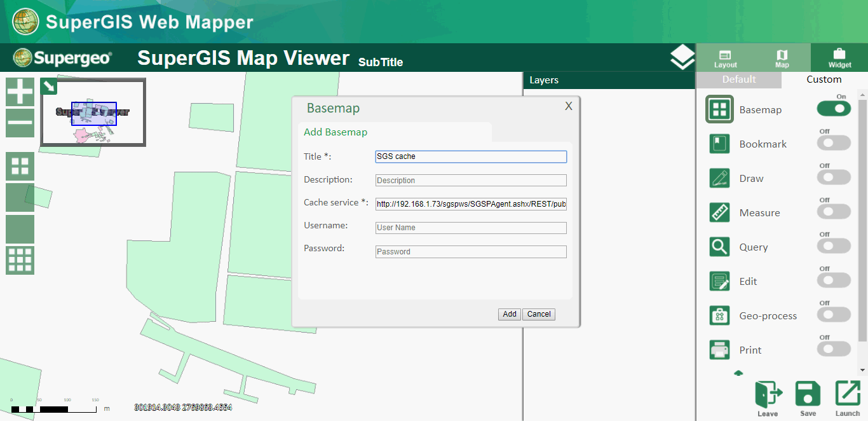Image resolution: width=868 pixels, height=421 pixels.
Task: Click the Add button in Basemap dialog
Action: [x=510, y=314]
